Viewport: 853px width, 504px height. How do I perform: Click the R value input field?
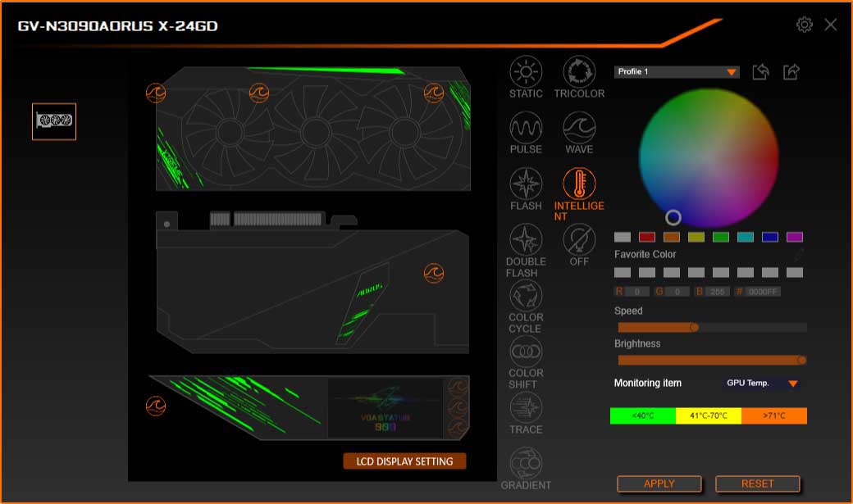[637, 292]
